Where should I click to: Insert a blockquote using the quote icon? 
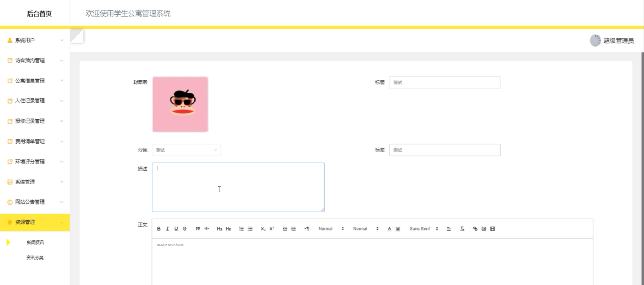click(x=198, y=229)
